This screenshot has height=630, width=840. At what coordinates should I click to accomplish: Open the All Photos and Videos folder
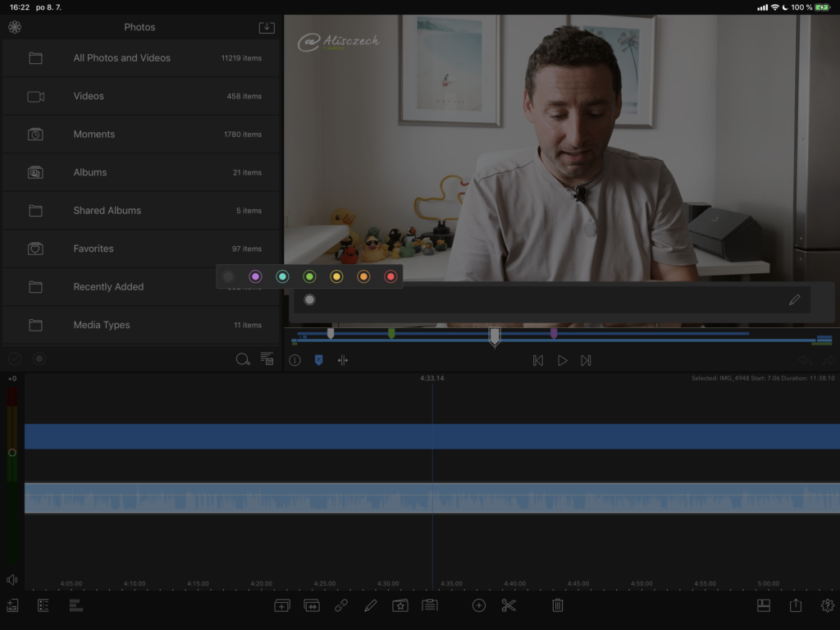coord(141,58)
